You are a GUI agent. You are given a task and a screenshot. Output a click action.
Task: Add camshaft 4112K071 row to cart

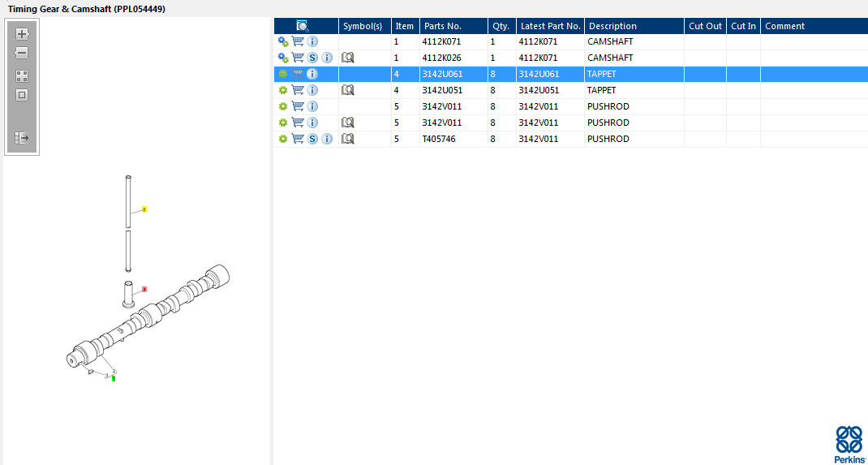tap(298, 41)
